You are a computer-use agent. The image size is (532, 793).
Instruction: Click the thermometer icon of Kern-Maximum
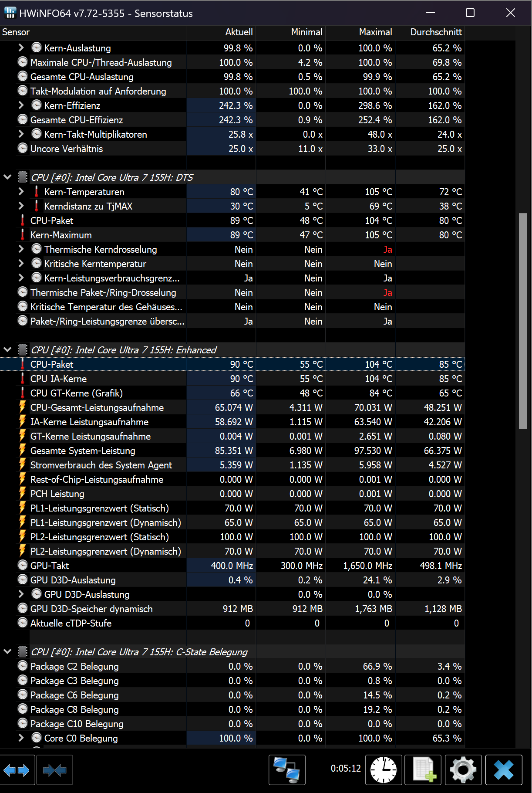click(x=23, y=235)
